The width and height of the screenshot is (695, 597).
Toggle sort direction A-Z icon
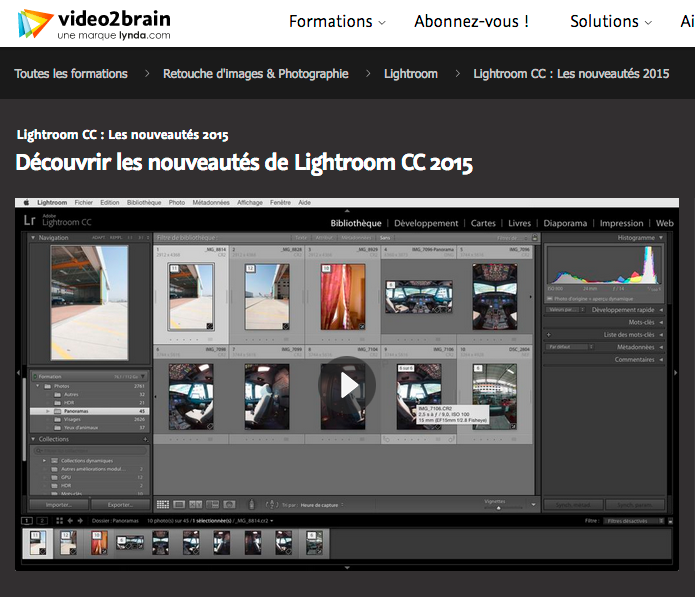click(272, 504)
